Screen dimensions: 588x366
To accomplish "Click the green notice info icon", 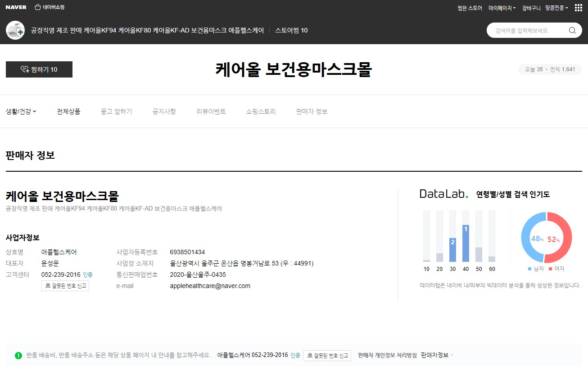I will (x=18, y=355).
